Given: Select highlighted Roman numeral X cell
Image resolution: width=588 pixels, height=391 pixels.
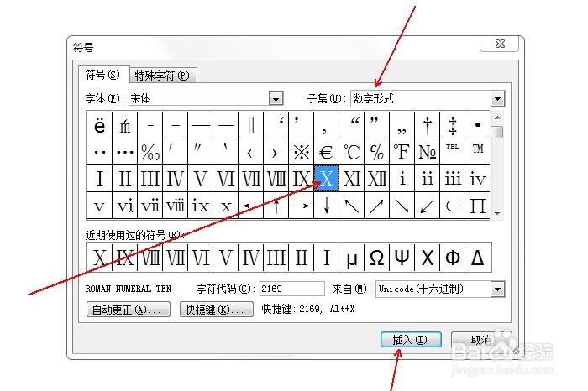Looking at the screenshot, I should point(326,179).
